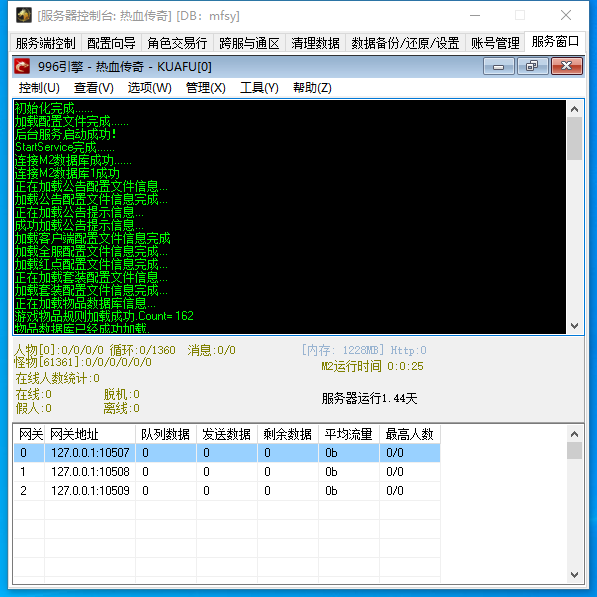Switch to the 服务端控制 tab
The height and width of the screenshot is (597, 597).
point(46,43)
